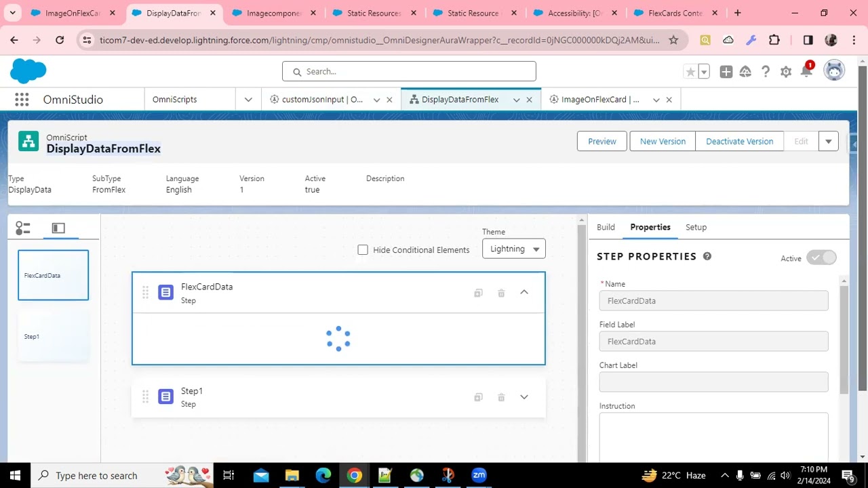
Task: Switch to the Properties tab
Action: pyautogui.click(x=650, y=227)
